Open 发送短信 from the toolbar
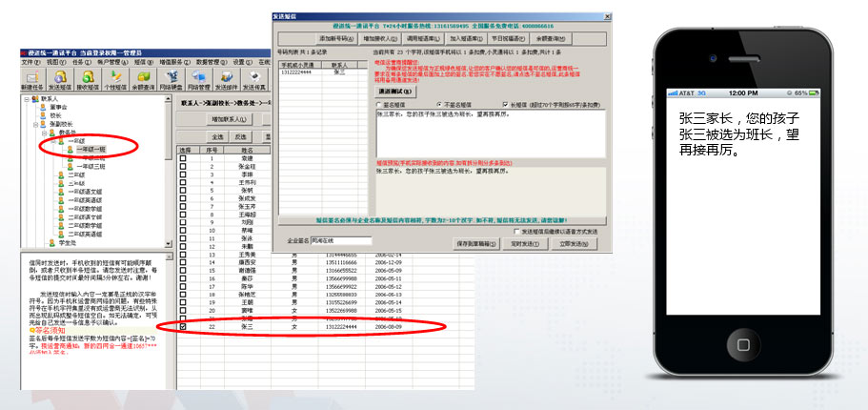The image size is (868, 410). [59, 80]
